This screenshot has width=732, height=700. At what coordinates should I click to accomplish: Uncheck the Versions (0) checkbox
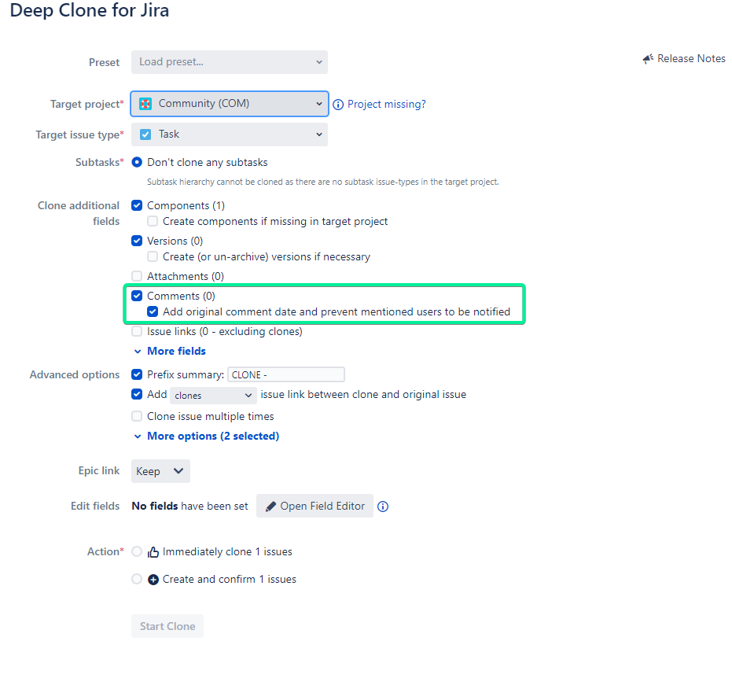[x=137, y=241]
